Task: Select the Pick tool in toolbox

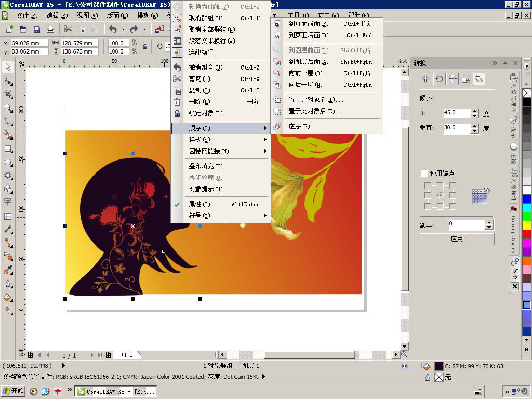Action: click(x=8, y=67)
